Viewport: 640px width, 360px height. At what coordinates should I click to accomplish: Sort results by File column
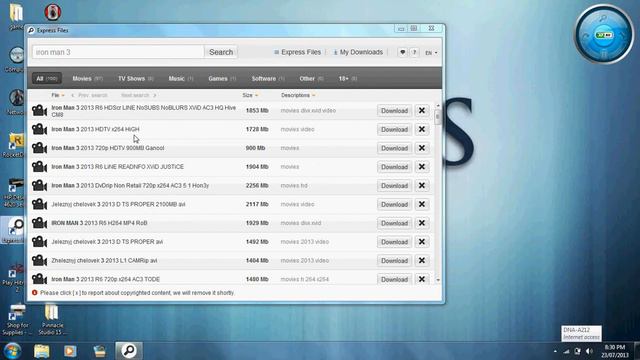tap(58, 95)
